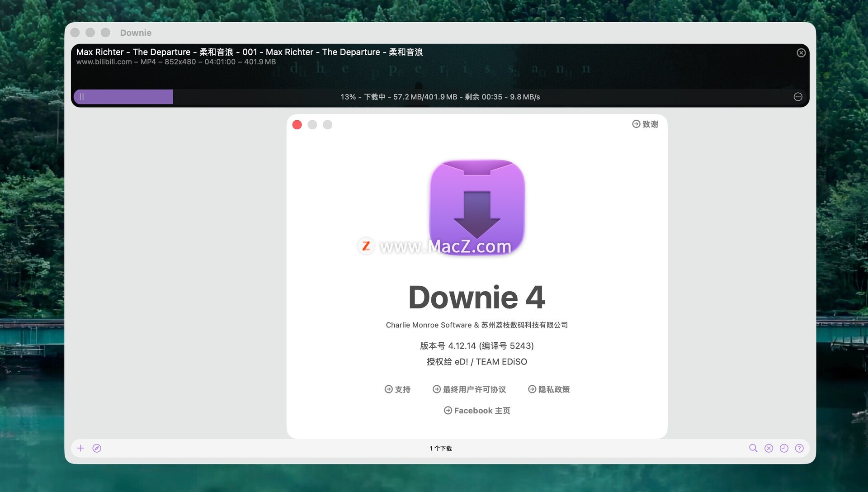Close the About Downie 4 panel
The image size is (868, 492).
(297, 125)
